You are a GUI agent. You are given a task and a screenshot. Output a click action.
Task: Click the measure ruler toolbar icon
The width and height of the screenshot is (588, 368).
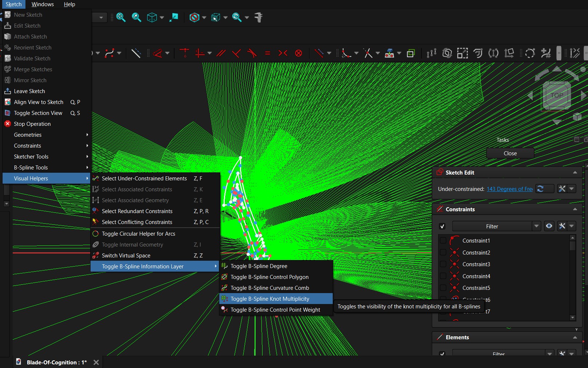click(259, 17)
